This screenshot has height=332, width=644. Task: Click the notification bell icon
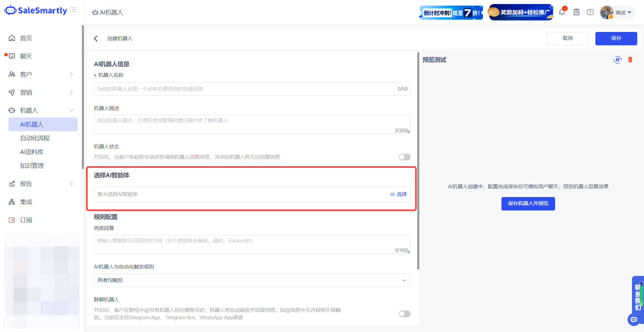(x=562, y=12)
